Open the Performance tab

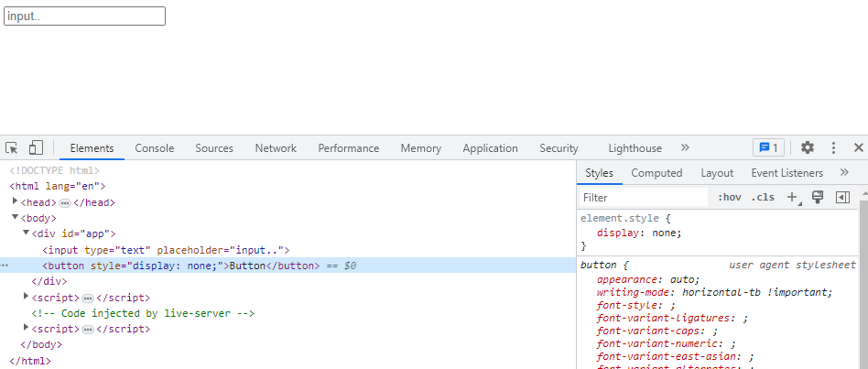(349, 148)
